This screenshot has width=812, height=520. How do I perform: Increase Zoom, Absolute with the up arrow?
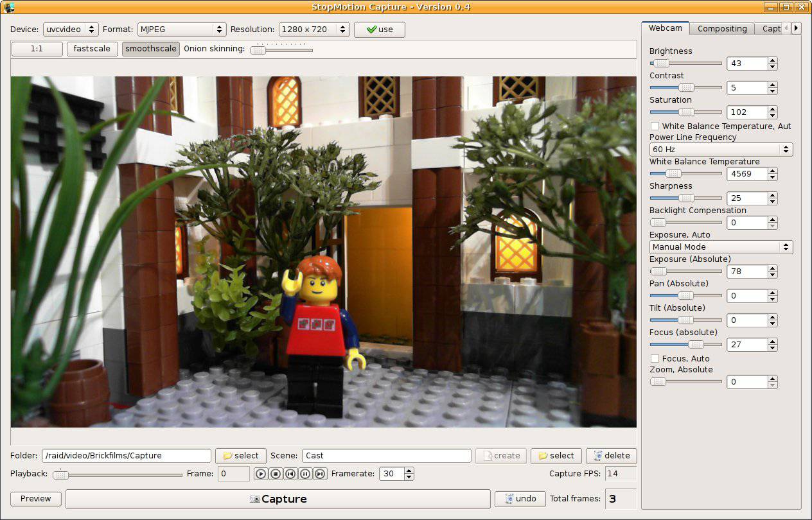(772, 379)
